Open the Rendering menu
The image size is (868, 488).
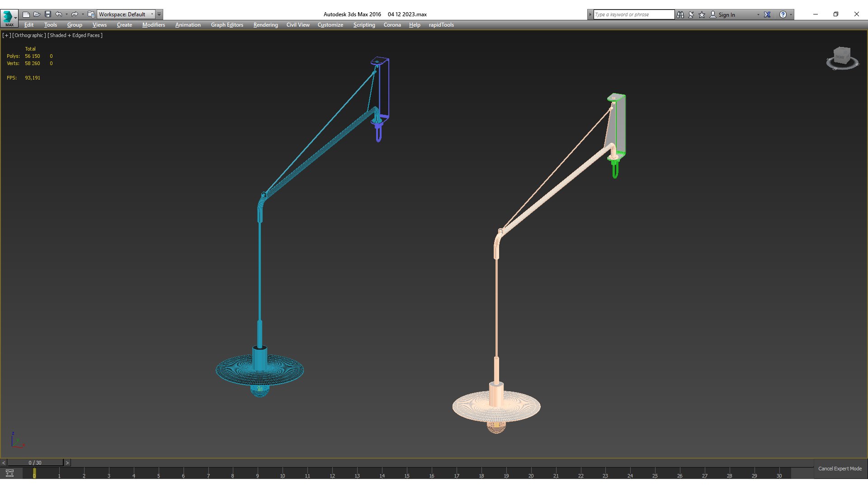tap(265, 25)
